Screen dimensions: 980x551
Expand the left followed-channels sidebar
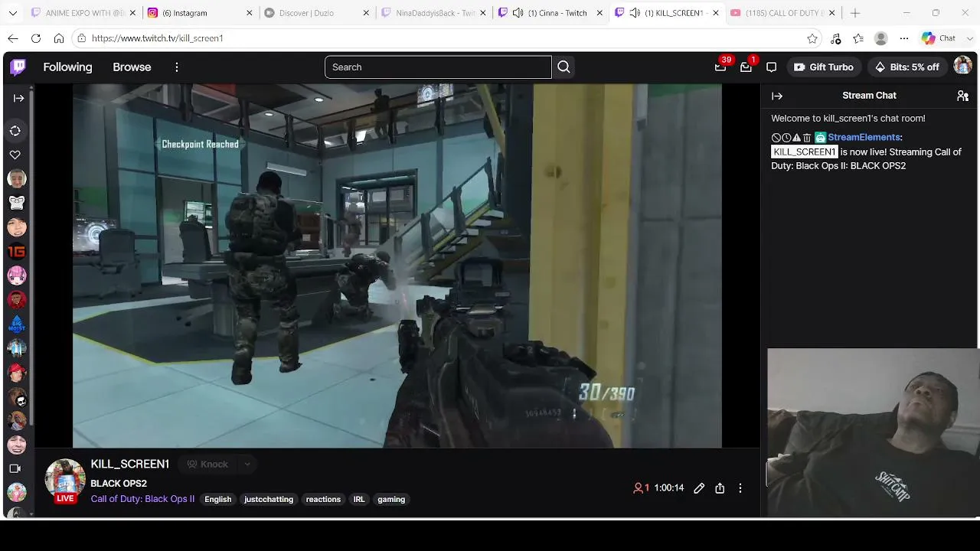(18, 98)
